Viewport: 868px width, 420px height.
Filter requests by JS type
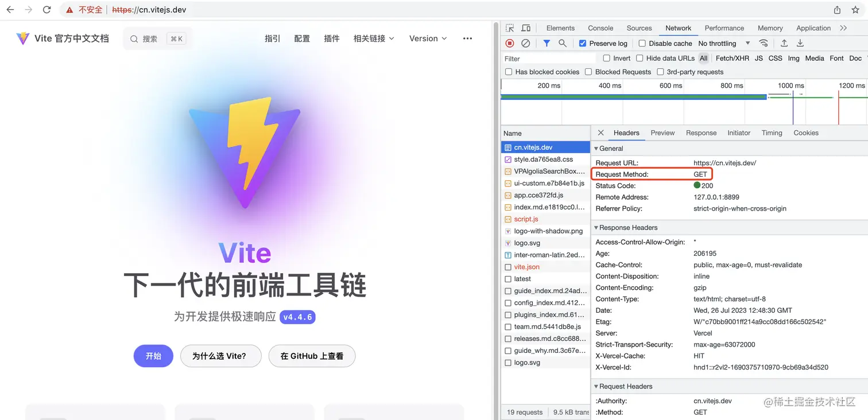tap(759, 59)
